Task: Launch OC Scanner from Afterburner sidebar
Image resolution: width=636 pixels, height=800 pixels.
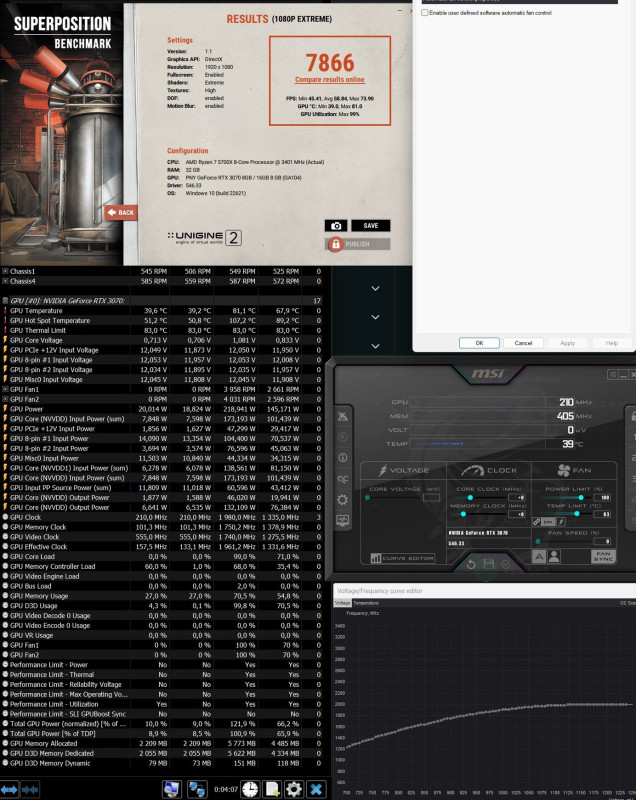Action: pyautogui.click(x=343, y=479)
